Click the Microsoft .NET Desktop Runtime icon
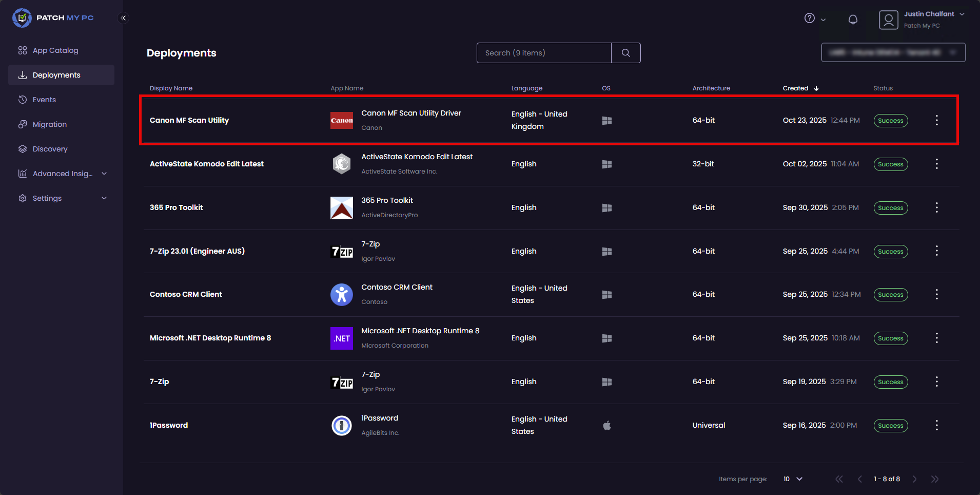This screenshot has width=980, height=495. [341, 338]
